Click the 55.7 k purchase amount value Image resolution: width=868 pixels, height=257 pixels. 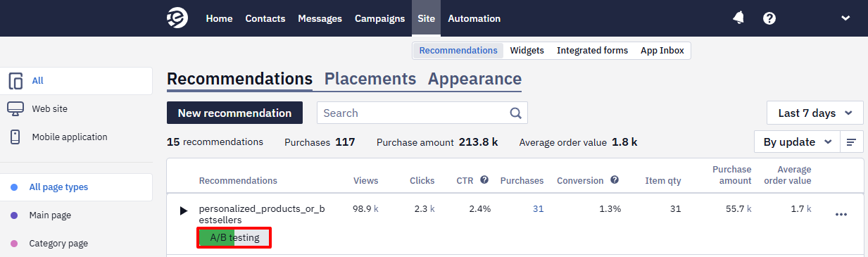pos(738,209)
